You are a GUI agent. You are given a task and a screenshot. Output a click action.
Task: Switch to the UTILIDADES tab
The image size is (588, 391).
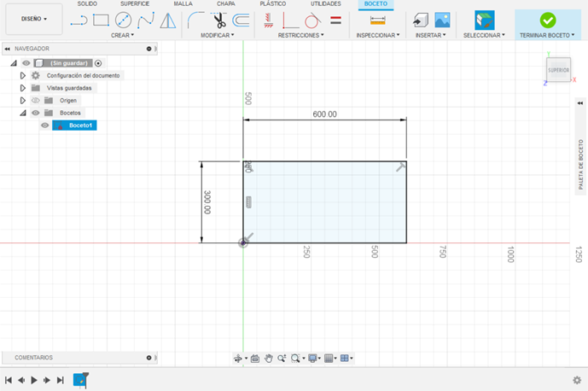click(325, 3)
